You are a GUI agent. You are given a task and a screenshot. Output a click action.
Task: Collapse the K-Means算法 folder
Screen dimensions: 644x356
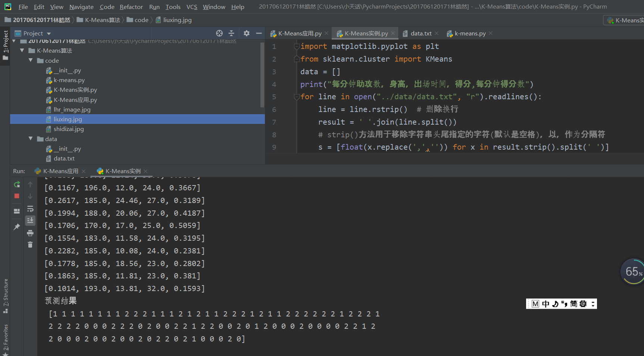click(x=22, y=50)
